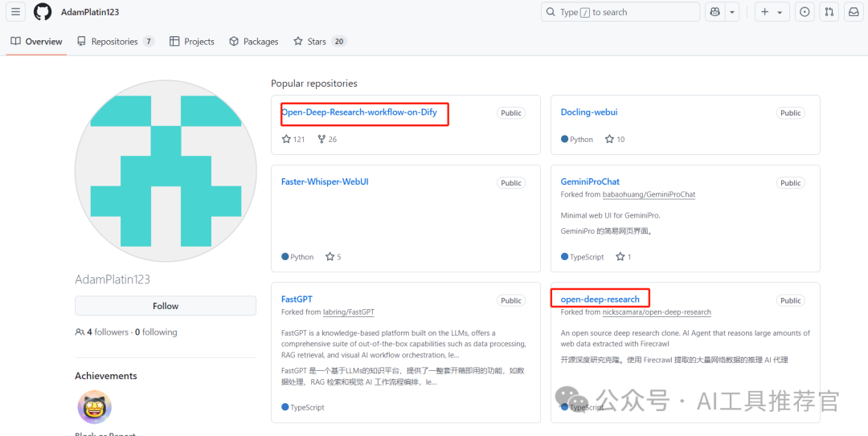Click the achievement badge image

tap(94, 406)
